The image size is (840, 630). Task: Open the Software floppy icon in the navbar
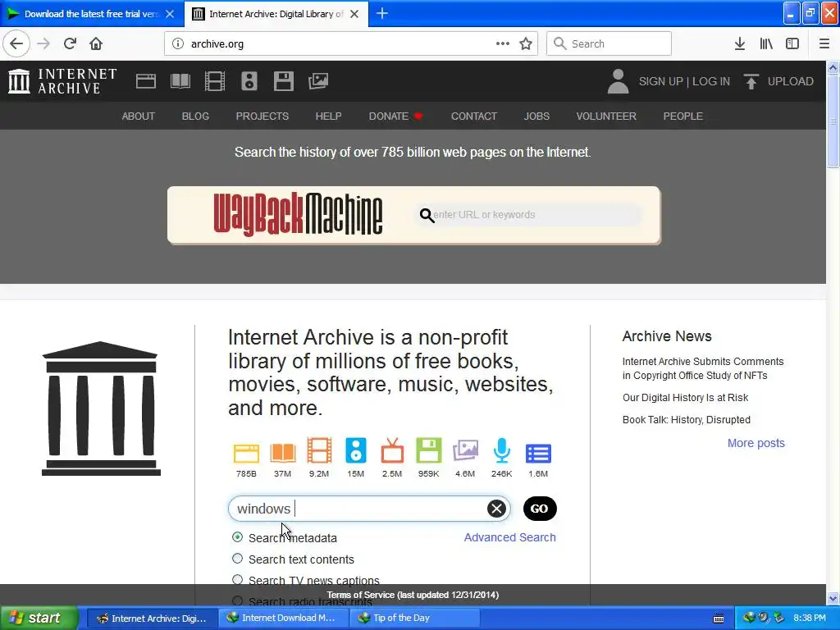point(283,81)
